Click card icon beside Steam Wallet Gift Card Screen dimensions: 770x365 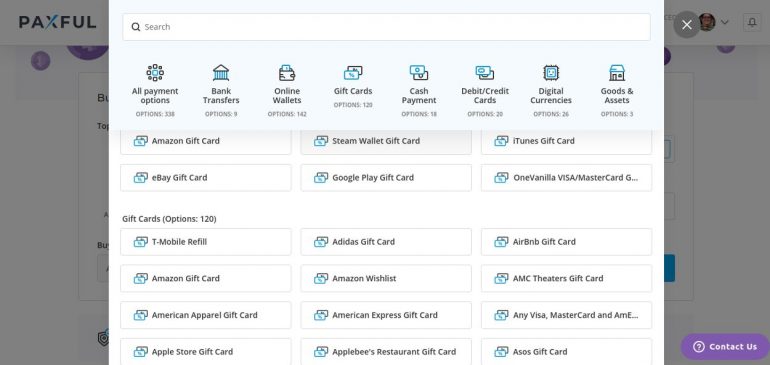(x=321, y=141)
